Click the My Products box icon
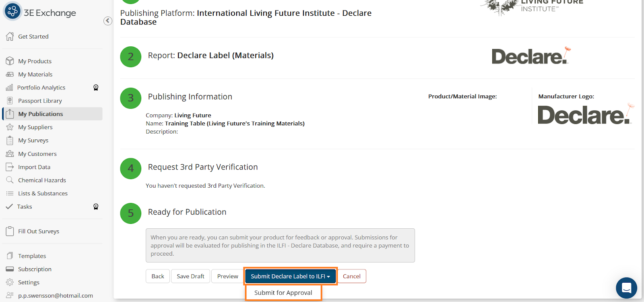 tap(10, 61)
